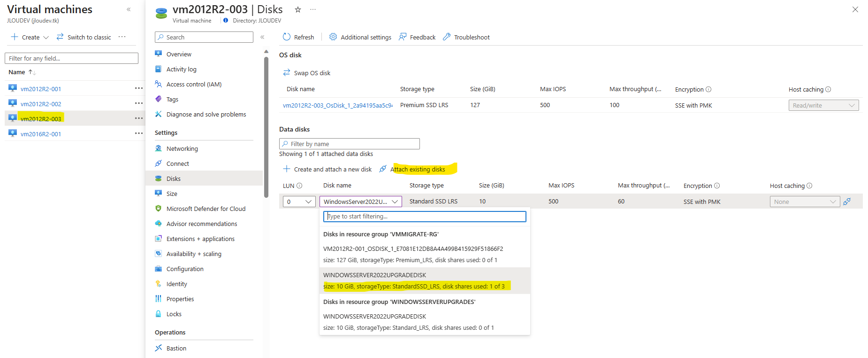Open Availability + scaling
The image size is (868, 358).
pyautogui.click(x=194, y=254)
